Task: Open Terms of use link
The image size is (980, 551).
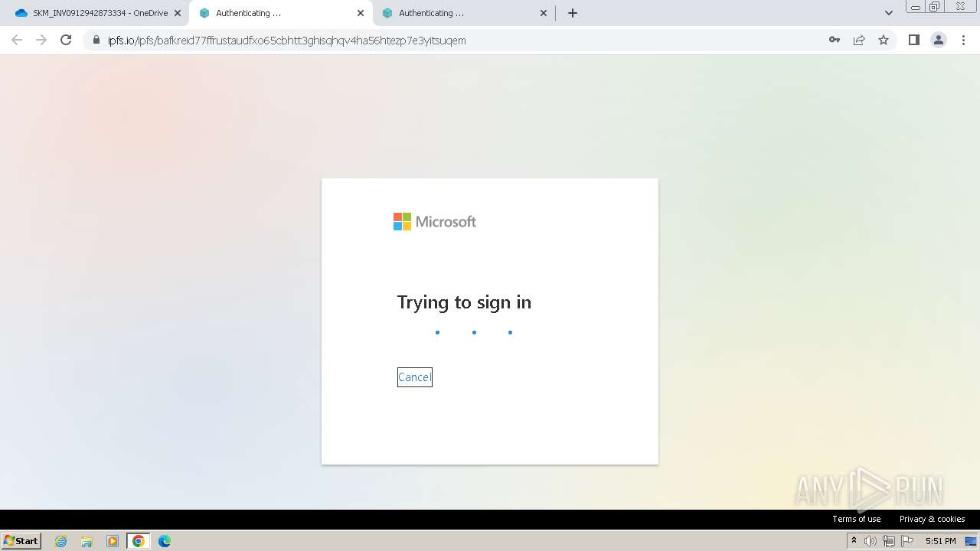Action: coord(857,519)
